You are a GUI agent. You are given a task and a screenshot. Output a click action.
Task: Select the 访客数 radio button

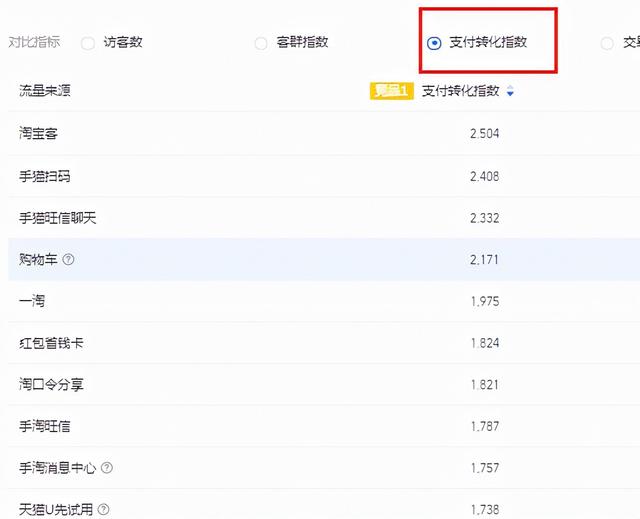(87, 43)
